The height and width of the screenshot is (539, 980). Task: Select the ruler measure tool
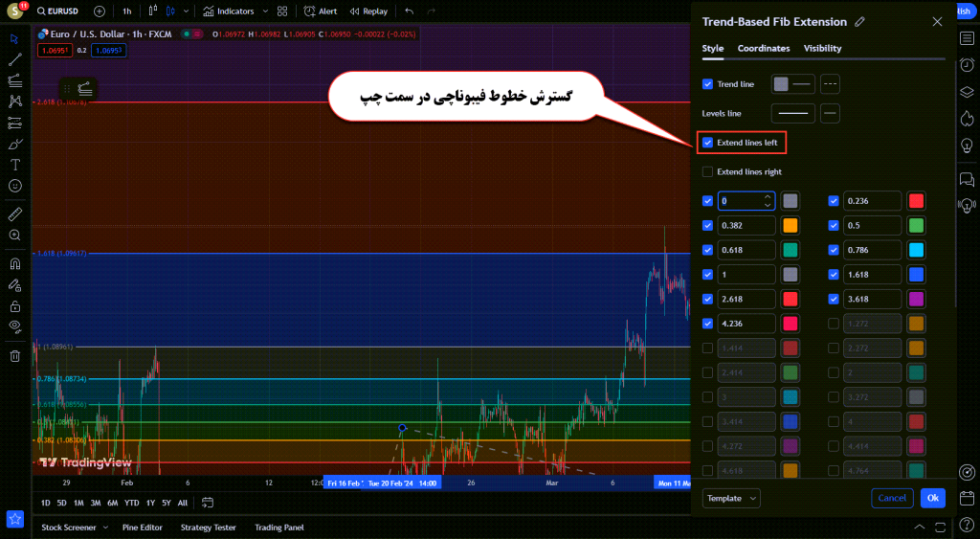pos(15,214)
